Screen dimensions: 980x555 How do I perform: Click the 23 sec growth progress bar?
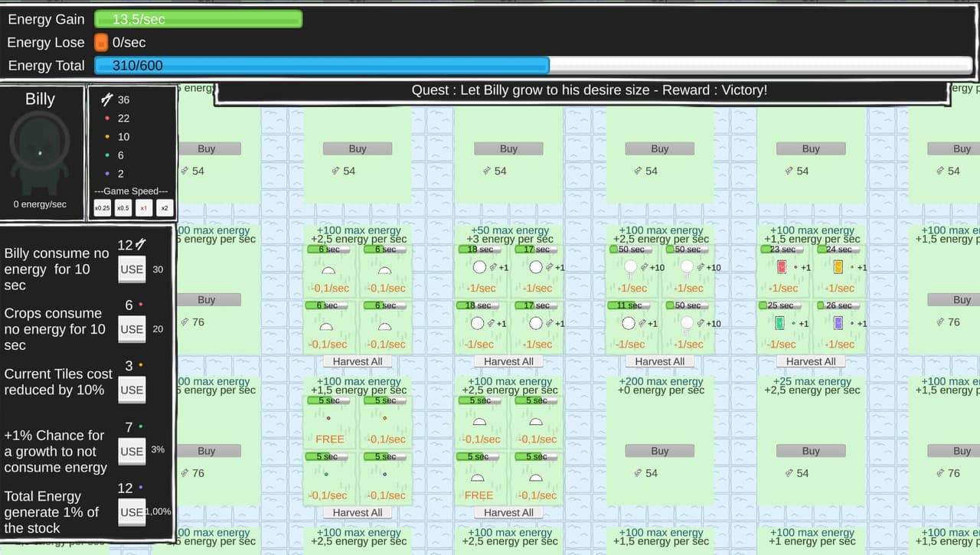[782, 250]
